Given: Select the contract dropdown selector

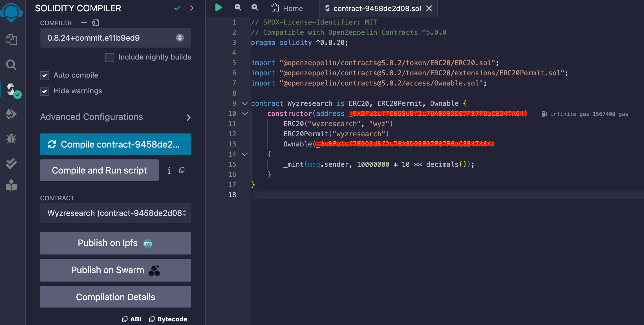Looking at the screenshot, I should [x=116, y=213].
